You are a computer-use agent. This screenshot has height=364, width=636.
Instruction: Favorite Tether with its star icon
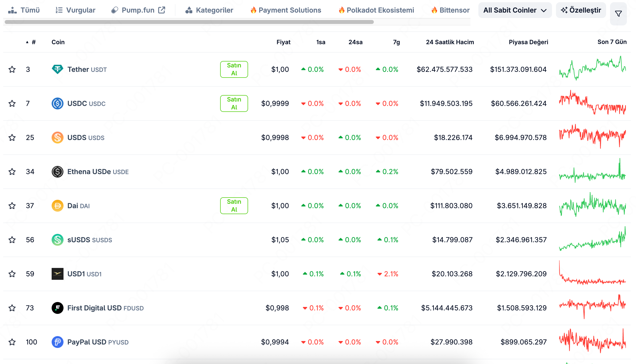point(12,69)
